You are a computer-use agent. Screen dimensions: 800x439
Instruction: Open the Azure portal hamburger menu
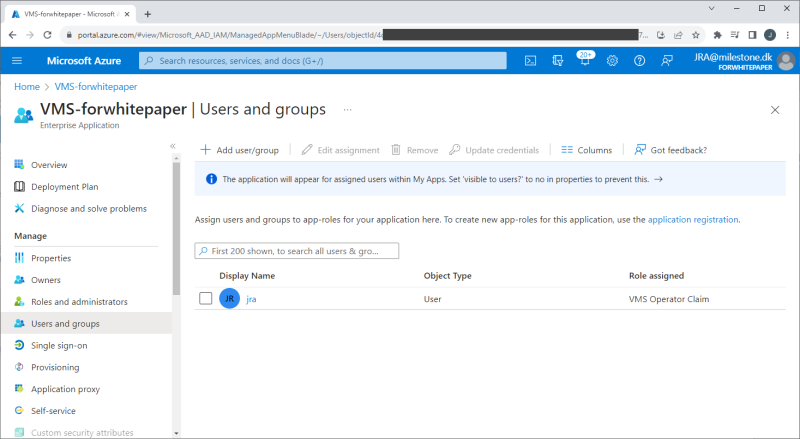[17, 61]
